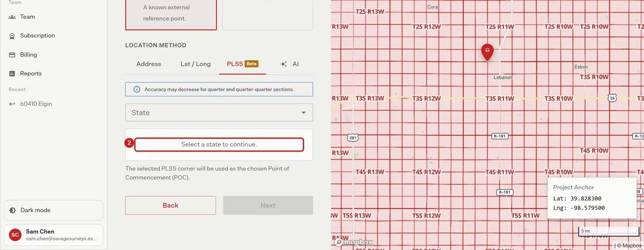This screenshot has height=250, width=644.
Task: Click the Esbon town label on map
Action: 581,67
